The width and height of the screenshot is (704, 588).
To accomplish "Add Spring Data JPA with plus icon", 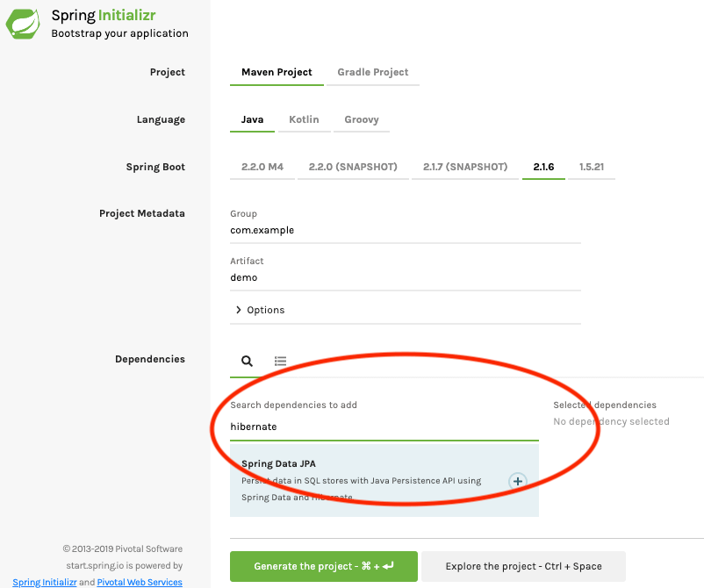I will click(x=518, y=481).
